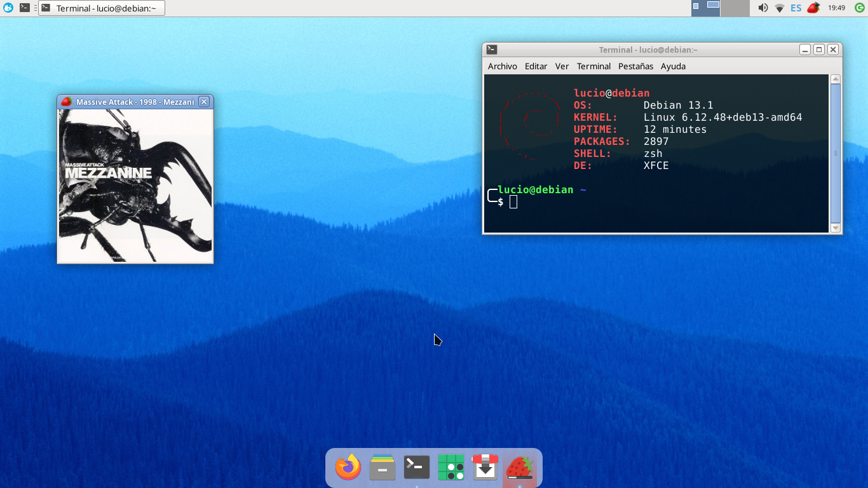Open the volume control in the system tray
The image size is (868, 488).
(763, 8)
